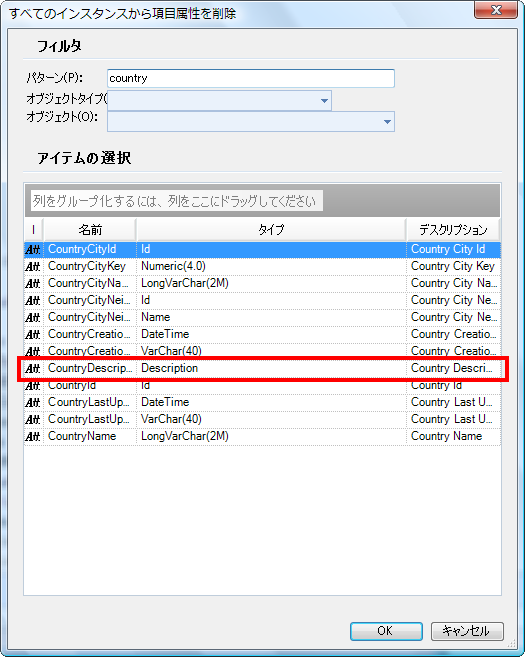Confirm with the OK button
The image size is (525, 657).
[x=386, y=631]
